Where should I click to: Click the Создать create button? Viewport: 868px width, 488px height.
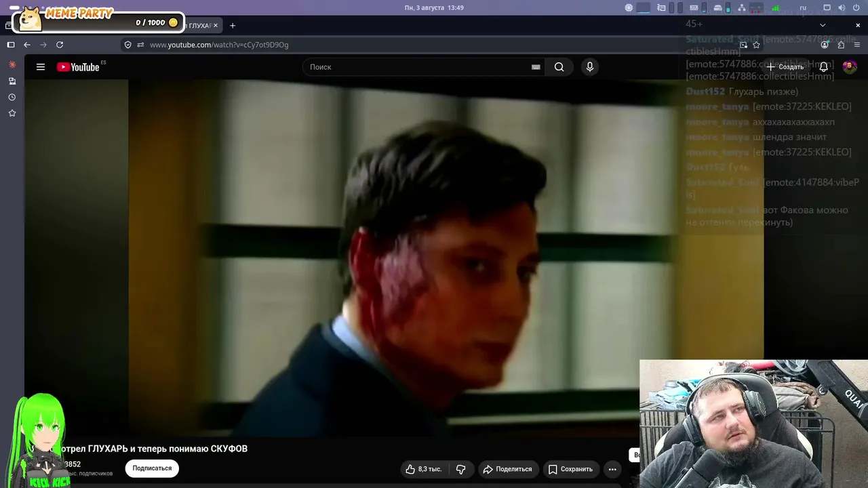785,67
